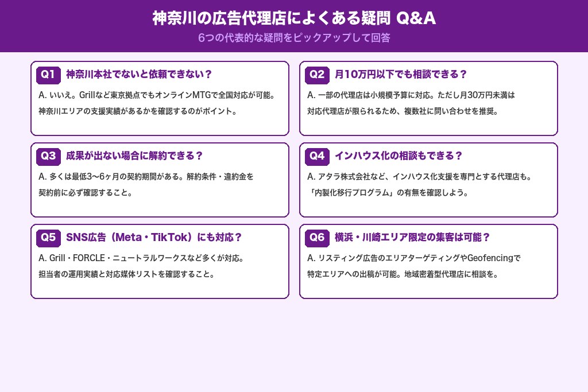This screenshot has height=392, width=588.
Task: Click question SNS広告（Meta・TikTok）にも対応？
Action: (x=154, y=237)
